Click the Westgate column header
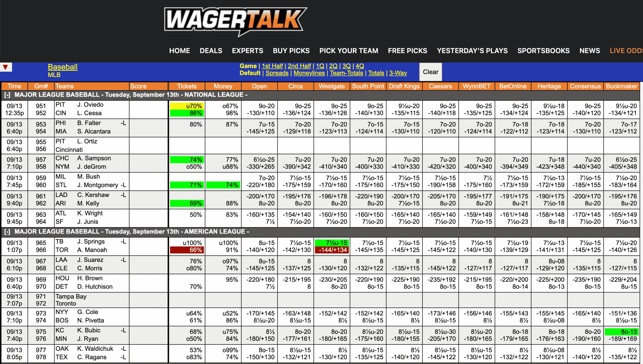The height and width of the screenshot is (364, 643). click(332, 86)
